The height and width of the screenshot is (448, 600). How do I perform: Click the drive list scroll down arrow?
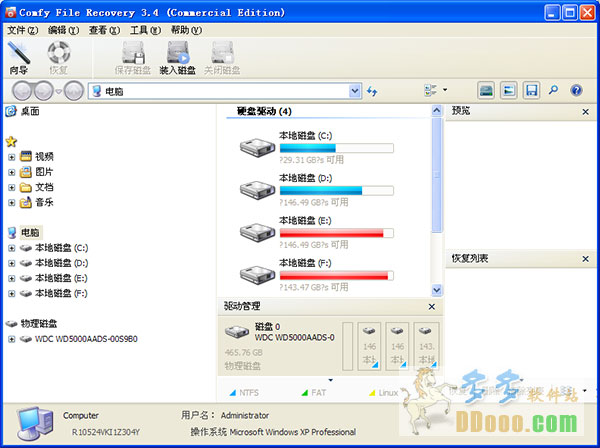[437, 290]
